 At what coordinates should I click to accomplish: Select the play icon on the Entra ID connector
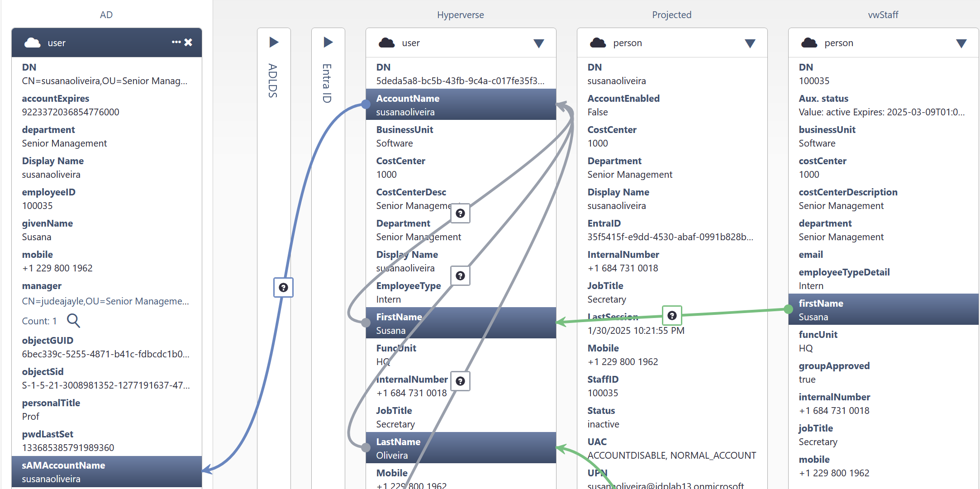point(328,42)
